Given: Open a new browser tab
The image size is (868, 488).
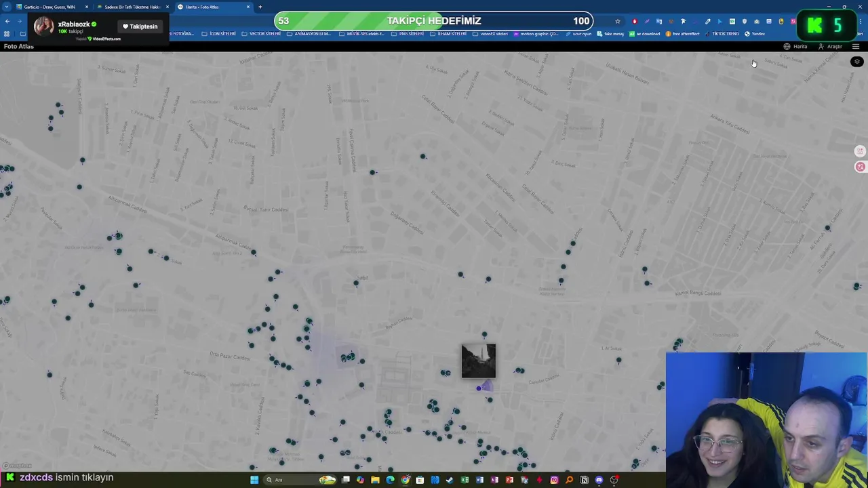Looking at the screenshot, I should pyautogui.click(x=260, y=7).
